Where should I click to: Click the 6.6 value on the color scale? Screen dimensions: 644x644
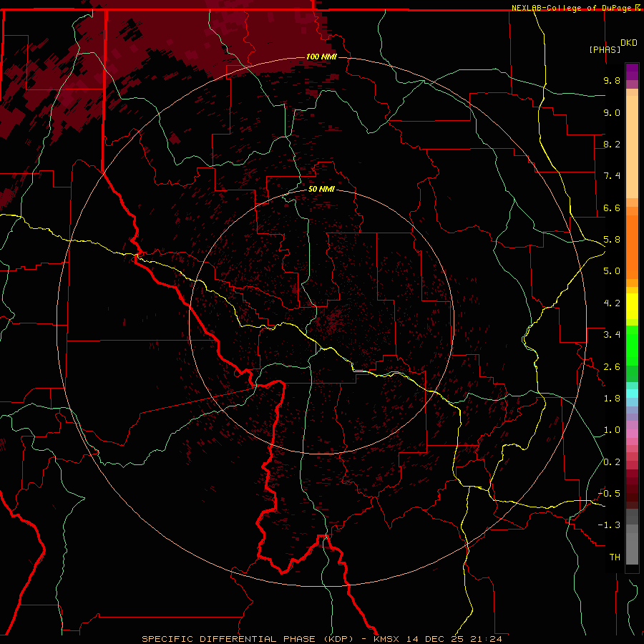point(612,208)
